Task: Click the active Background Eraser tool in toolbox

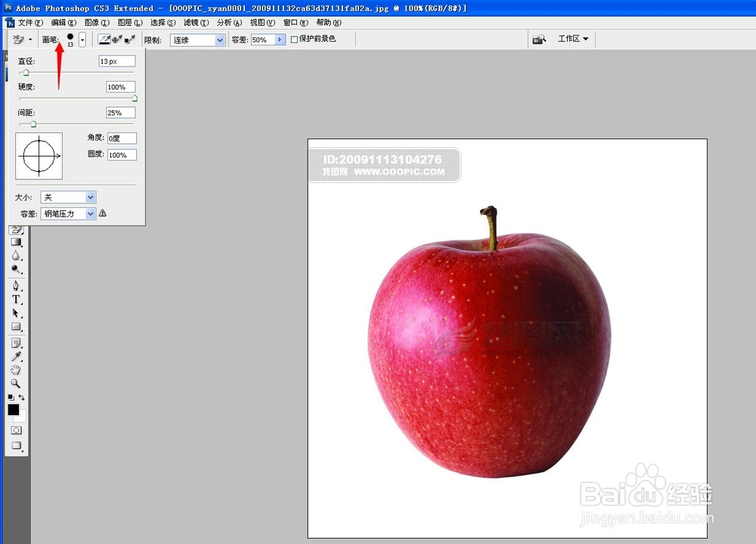Action: tap(16, 229)
